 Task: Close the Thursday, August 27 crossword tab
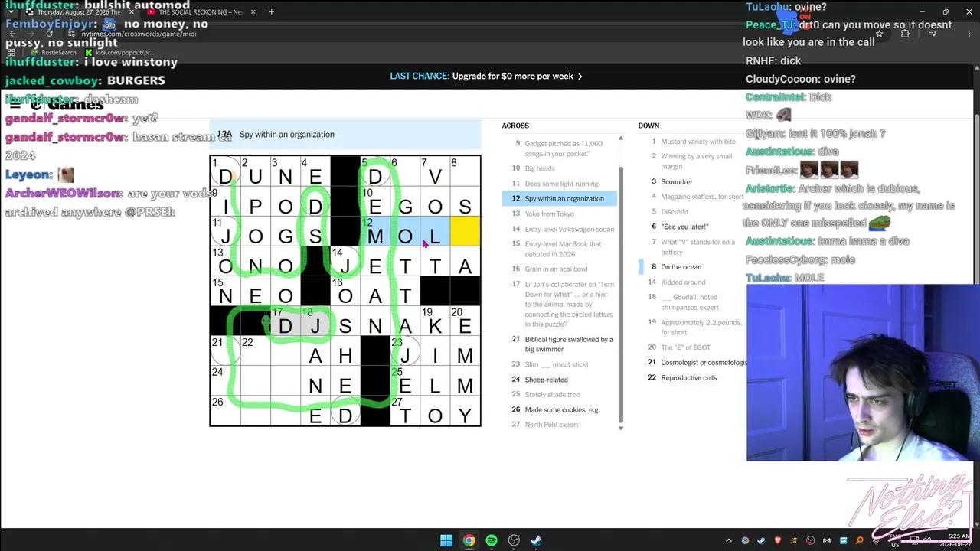click(132, 12)
